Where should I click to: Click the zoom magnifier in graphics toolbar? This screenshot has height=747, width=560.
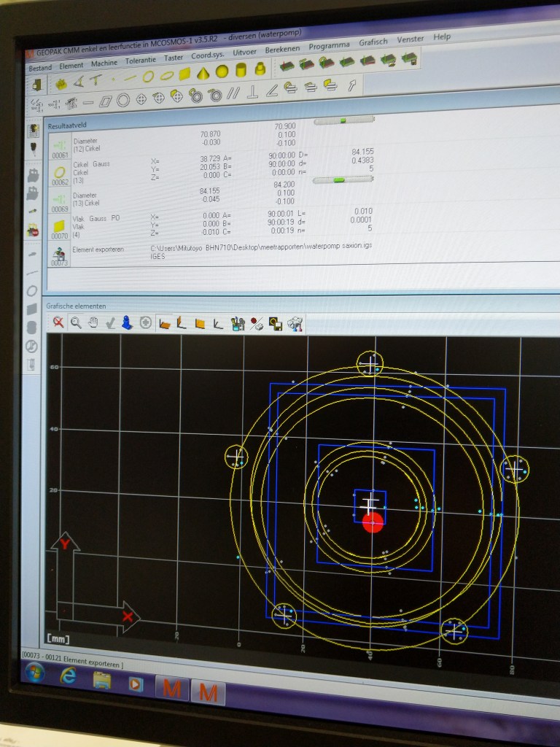pos(76,322)
